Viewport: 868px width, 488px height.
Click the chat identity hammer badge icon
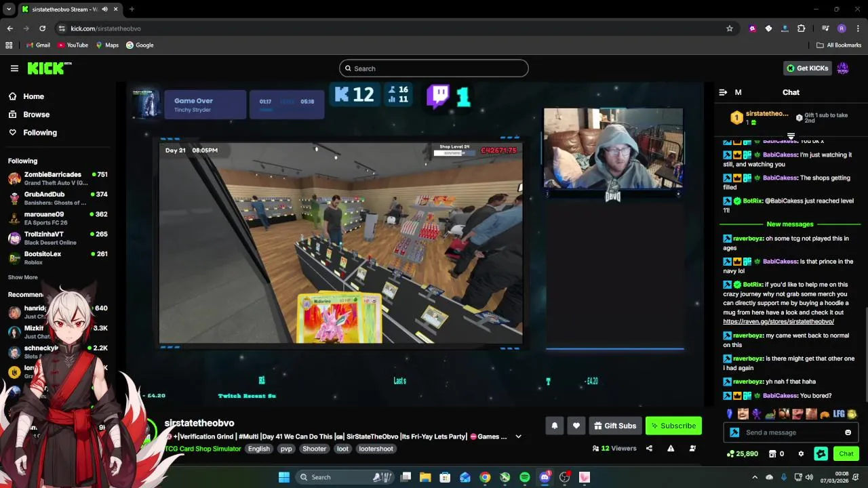tap(734, 432)
